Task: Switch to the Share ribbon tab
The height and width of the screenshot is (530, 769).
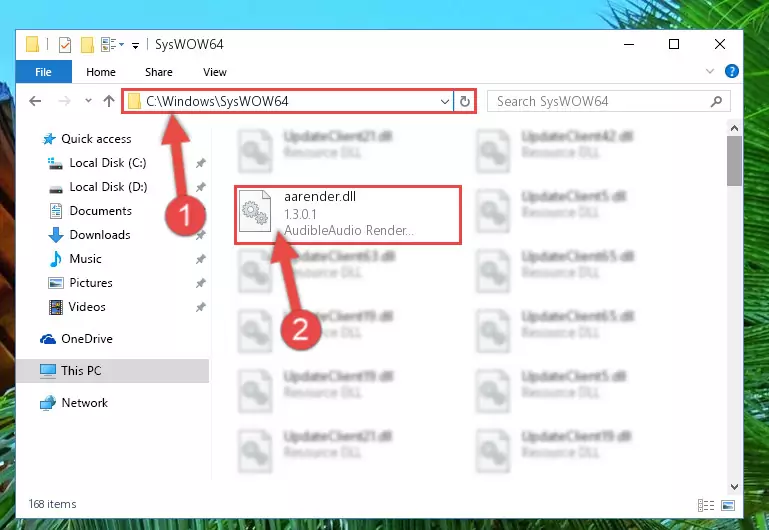Action: tap(158, 72)
